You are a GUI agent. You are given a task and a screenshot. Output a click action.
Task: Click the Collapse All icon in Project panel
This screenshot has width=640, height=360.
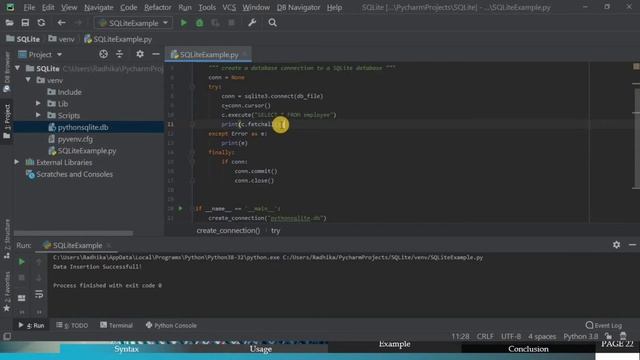point(119,54)
